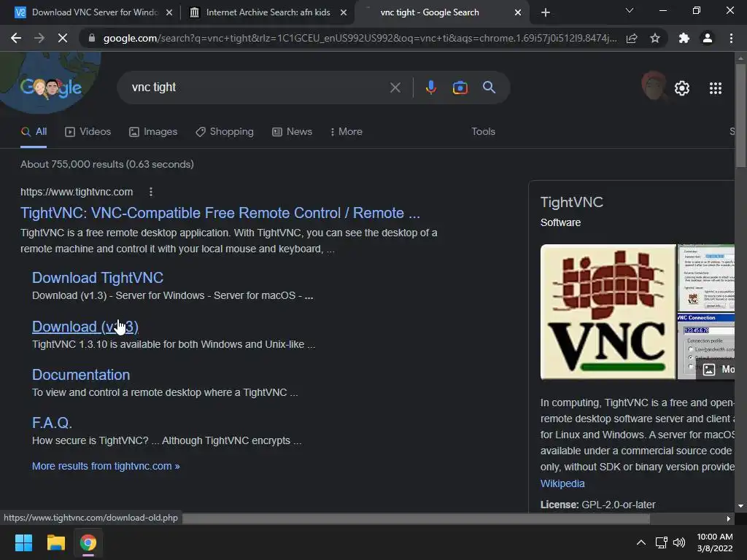Share this page from the address bar

pyautogui.click(x=632, y=38)
